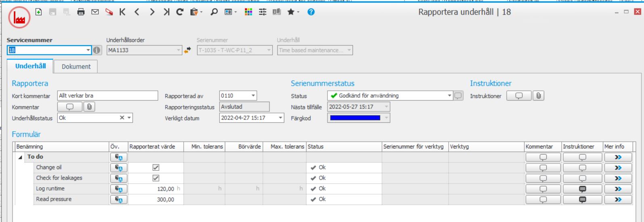Image resolution: width=644 pixels, height=222 pixels.
Task: Open Instruktioner for Log runtime row
Action: pos(582,188)
